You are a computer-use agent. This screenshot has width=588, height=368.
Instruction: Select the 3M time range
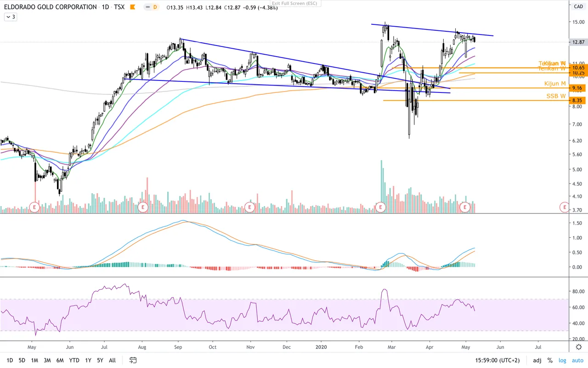[47, 360]
